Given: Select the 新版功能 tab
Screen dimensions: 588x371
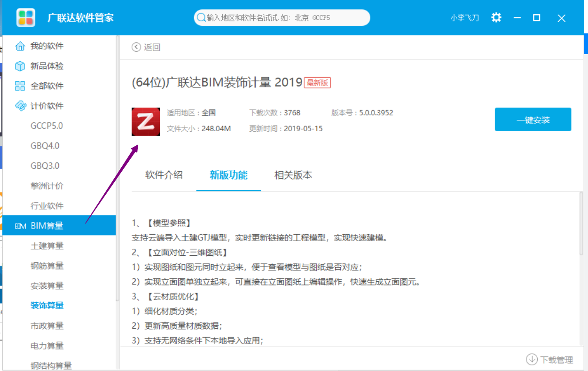Looking at the screenshot, I should 228,175.
